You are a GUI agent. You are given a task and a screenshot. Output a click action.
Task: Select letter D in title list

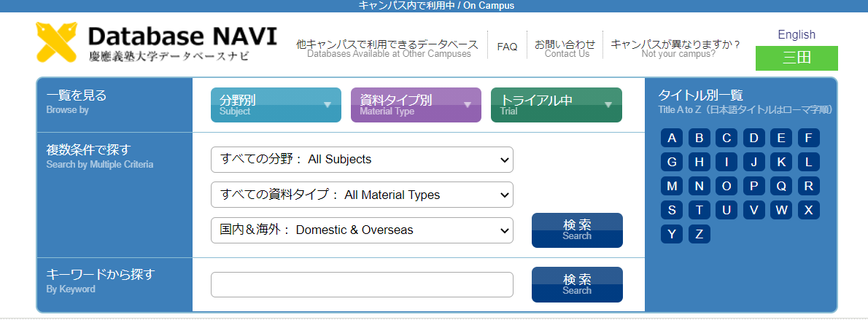(754, 138)
